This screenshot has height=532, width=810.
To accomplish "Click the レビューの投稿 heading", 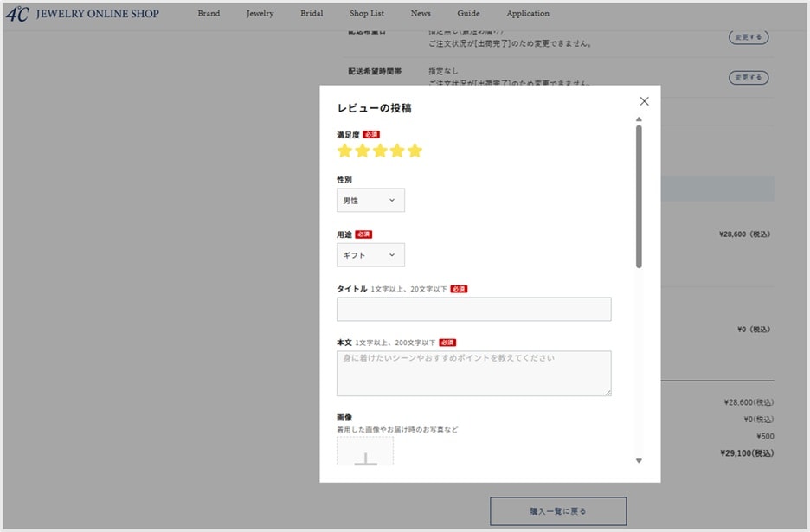I will coord(374,108).
